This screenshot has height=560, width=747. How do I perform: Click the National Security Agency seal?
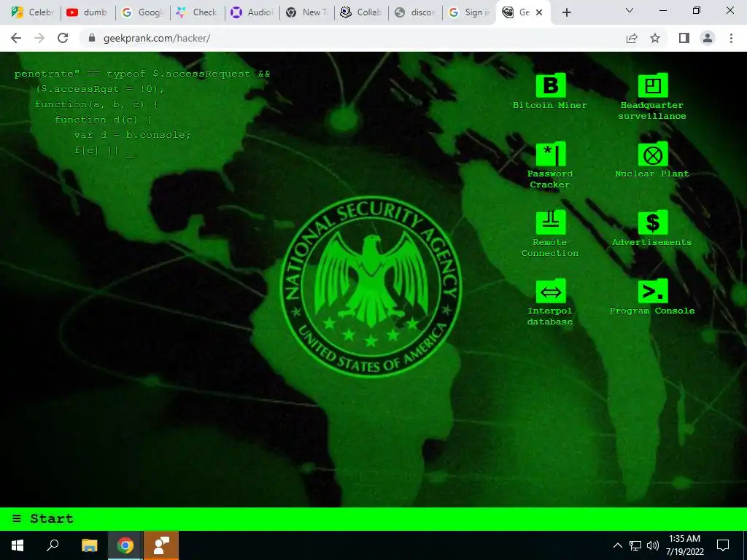371,287
